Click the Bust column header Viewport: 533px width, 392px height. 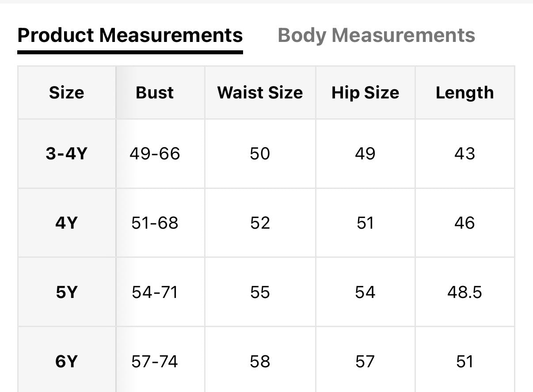pyautogui.click(x=155, y=93)
